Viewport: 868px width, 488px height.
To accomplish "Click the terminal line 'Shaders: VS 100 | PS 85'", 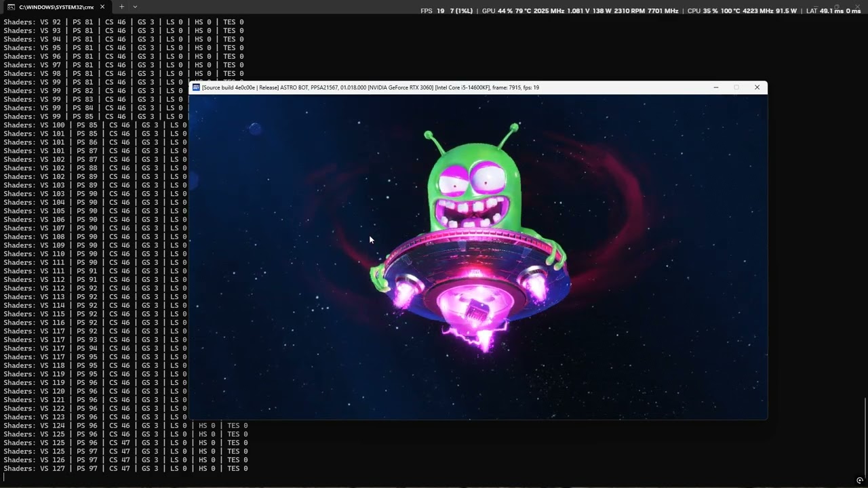I will [x=95, y=125].
